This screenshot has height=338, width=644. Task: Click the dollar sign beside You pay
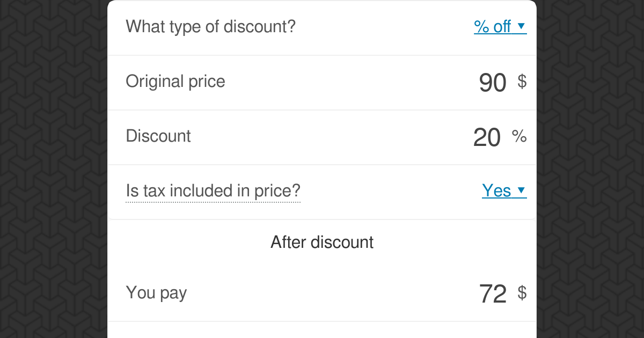(x=522, y=293)
